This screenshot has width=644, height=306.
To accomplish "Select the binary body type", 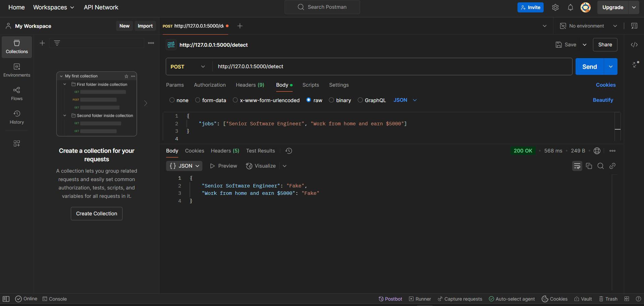I will pyautogui.click(x=332, y=100).
